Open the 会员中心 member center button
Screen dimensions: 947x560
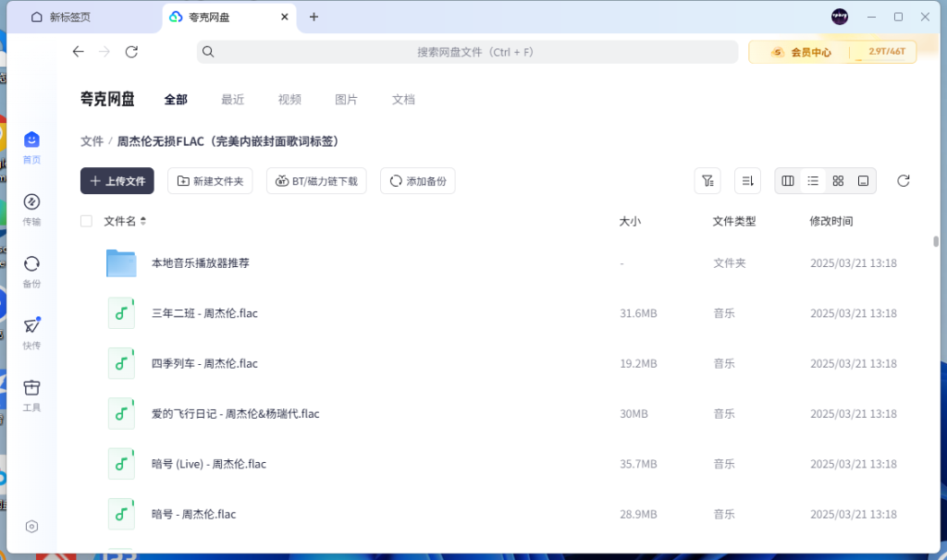click(x=801, y=53)
